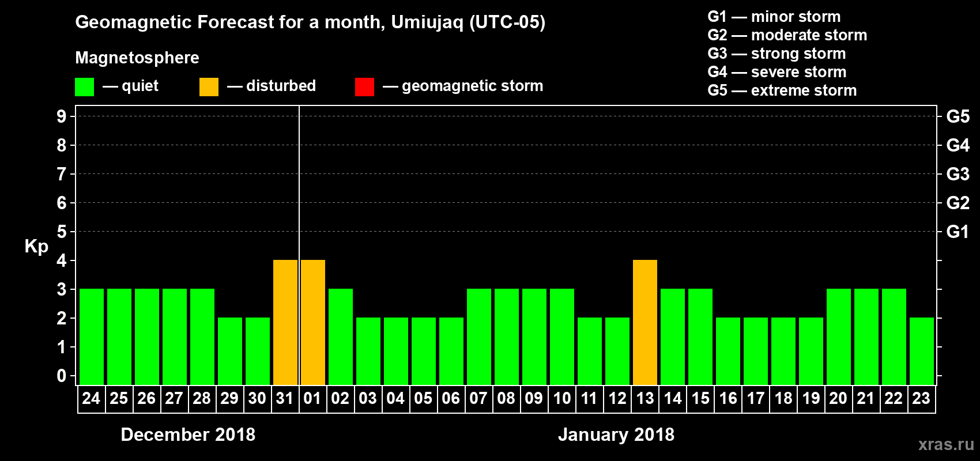980x461 pixels.
Task: Click the Kp axis title
Action: coord(36,247)
